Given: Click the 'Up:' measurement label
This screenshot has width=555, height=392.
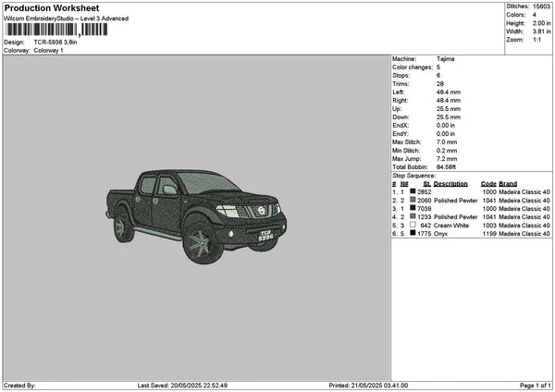Looking at the screenshot, I should (x=397, y=108).
